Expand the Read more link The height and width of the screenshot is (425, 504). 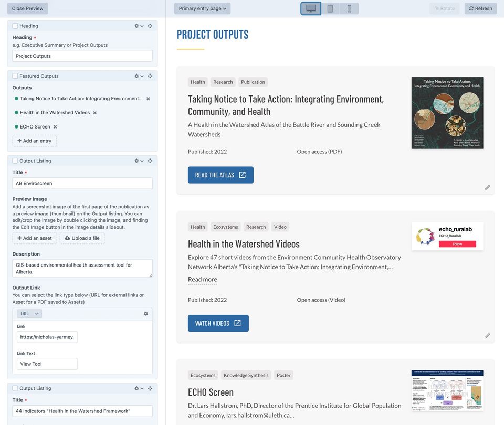point(202,280)
